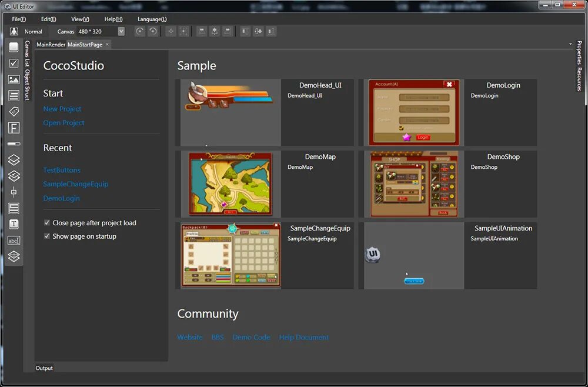Select the stacked layers widget with center mark
Image resolution: width=588 pixels, height=387 pixels.
click(14, 176)
